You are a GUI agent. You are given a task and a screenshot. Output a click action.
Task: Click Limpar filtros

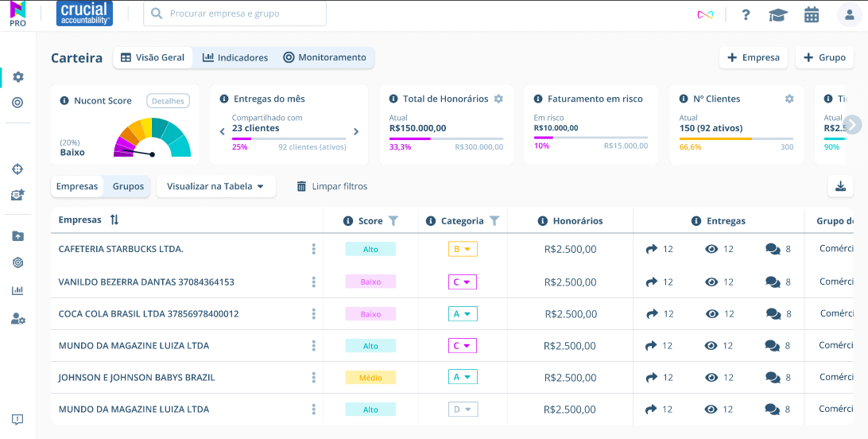pyautogui.click(x=332, y=187)
